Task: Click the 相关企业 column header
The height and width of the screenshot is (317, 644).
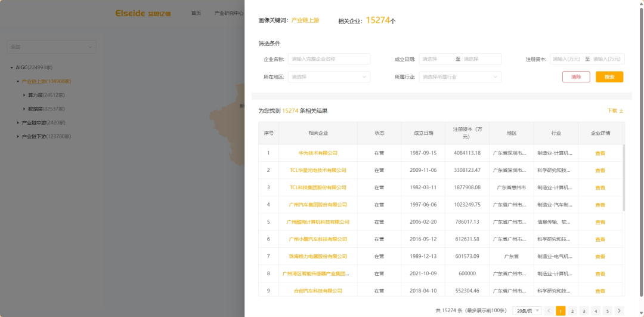Action: tap(318, 133)
